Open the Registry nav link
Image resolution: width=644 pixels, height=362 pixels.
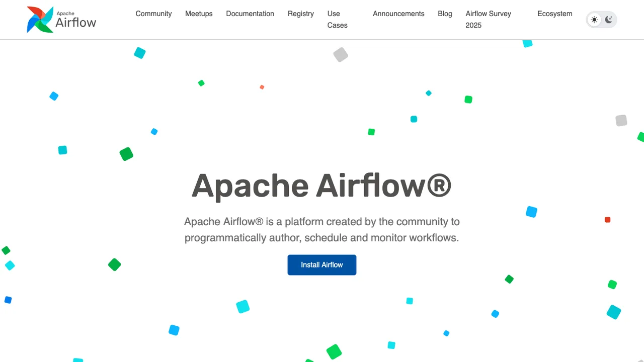(301, 14)
